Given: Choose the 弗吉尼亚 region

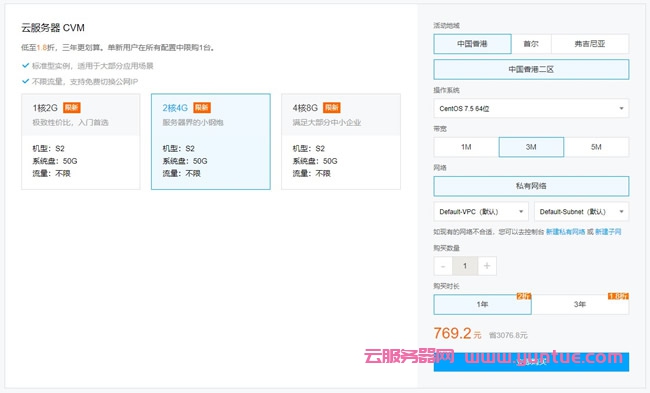Looking at the screenshot, I should [x=590, y=44].
